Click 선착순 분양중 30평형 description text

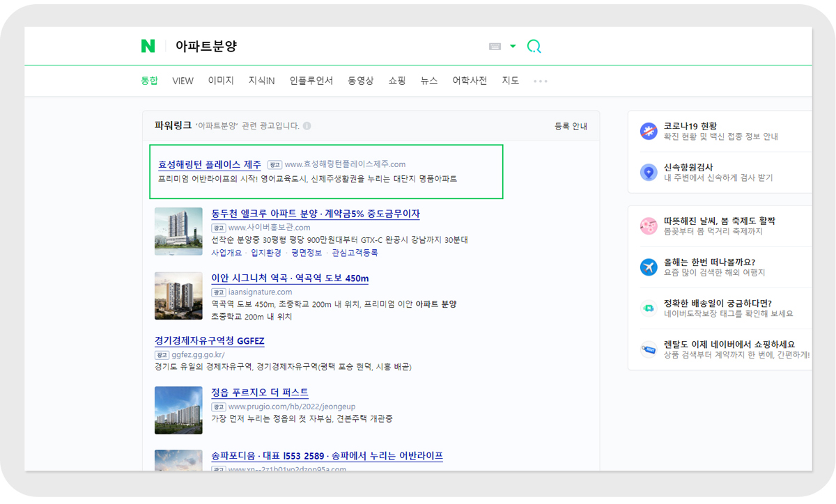pyautogui.click(x=339, y=240)
